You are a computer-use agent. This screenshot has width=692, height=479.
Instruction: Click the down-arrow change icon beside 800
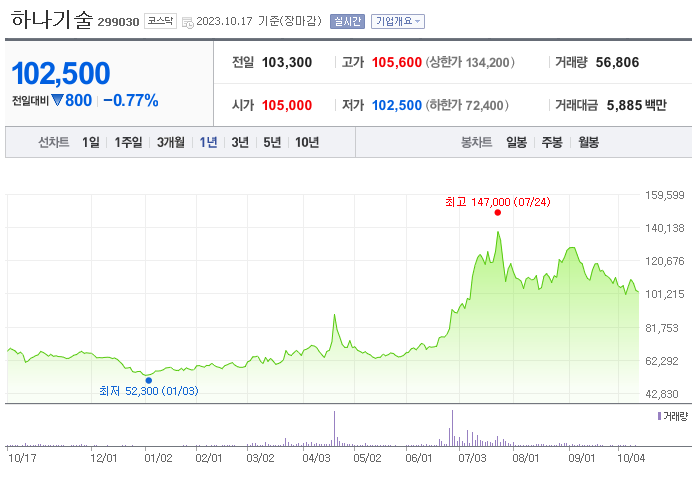pyautogui.click(x=57, y=100)
